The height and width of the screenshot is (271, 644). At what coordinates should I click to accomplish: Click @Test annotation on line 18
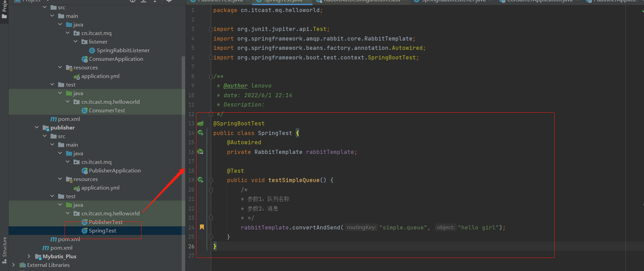(235, 171)
